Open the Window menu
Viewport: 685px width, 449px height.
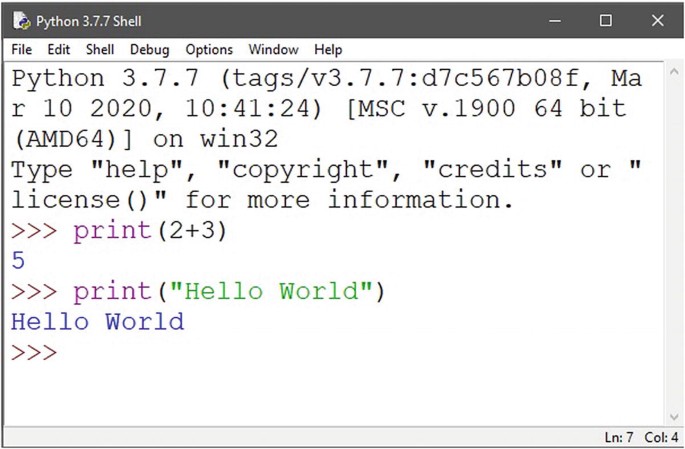click(x=273, y=49)
